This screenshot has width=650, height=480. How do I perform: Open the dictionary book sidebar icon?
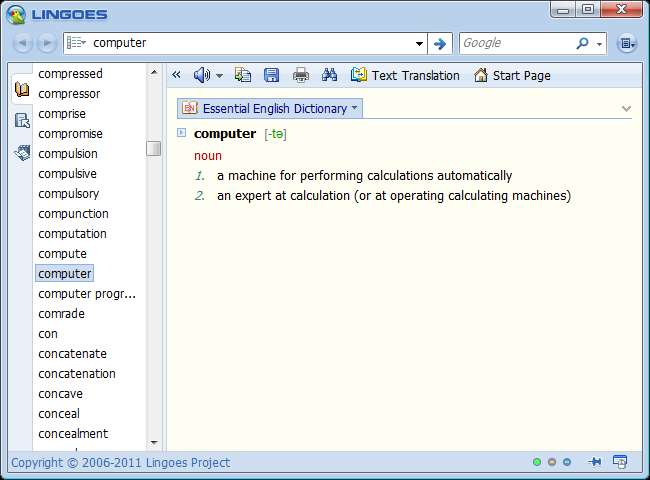click(x=22, y=89)
